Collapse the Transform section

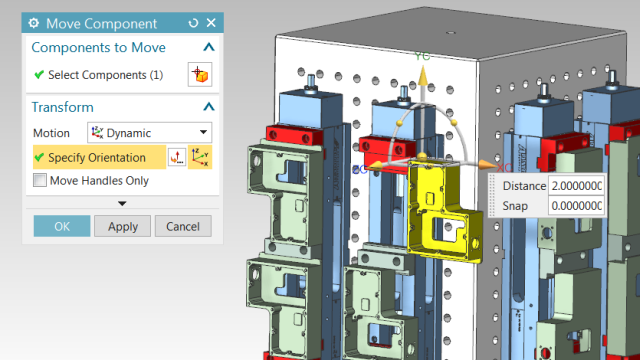tap(209, 107)
